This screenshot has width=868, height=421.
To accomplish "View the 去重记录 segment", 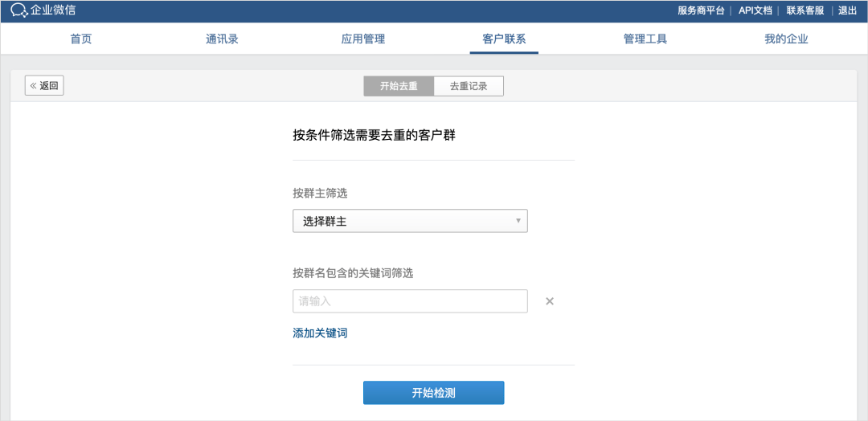I will (x=469, y=86).
